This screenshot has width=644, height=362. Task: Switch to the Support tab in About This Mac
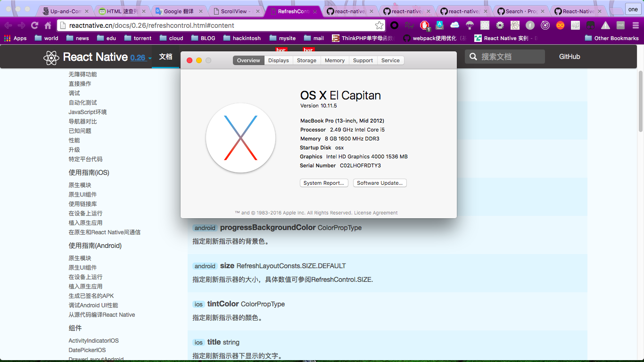click(x=363, y=60)
